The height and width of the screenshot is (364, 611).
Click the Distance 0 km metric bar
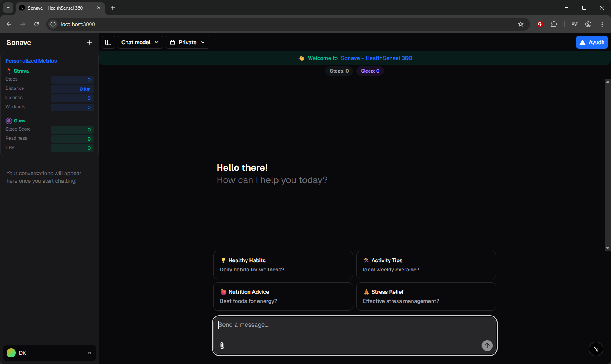pyautogui.click(x=72, y=89)
